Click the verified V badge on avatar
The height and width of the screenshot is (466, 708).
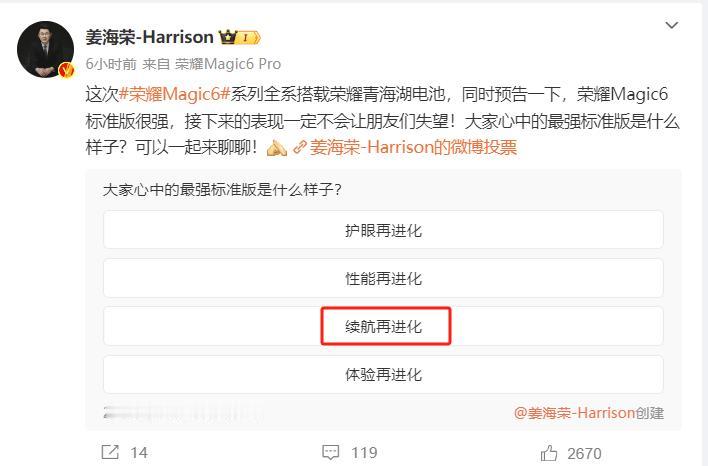tap(66, 70)
